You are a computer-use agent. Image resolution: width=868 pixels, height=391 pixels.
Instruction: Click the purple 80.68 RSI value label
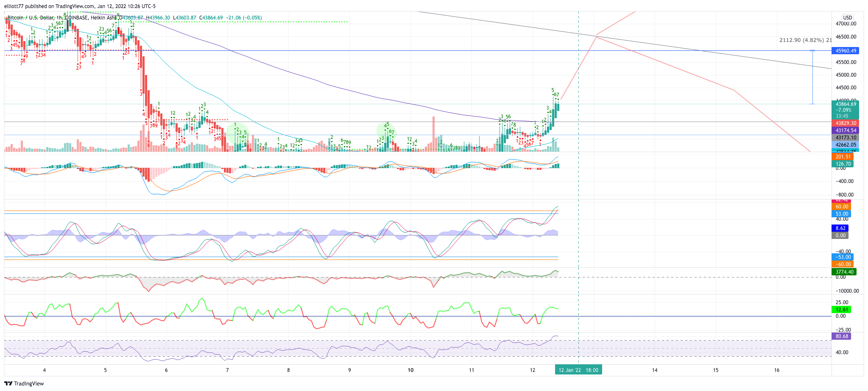point(842,336)
